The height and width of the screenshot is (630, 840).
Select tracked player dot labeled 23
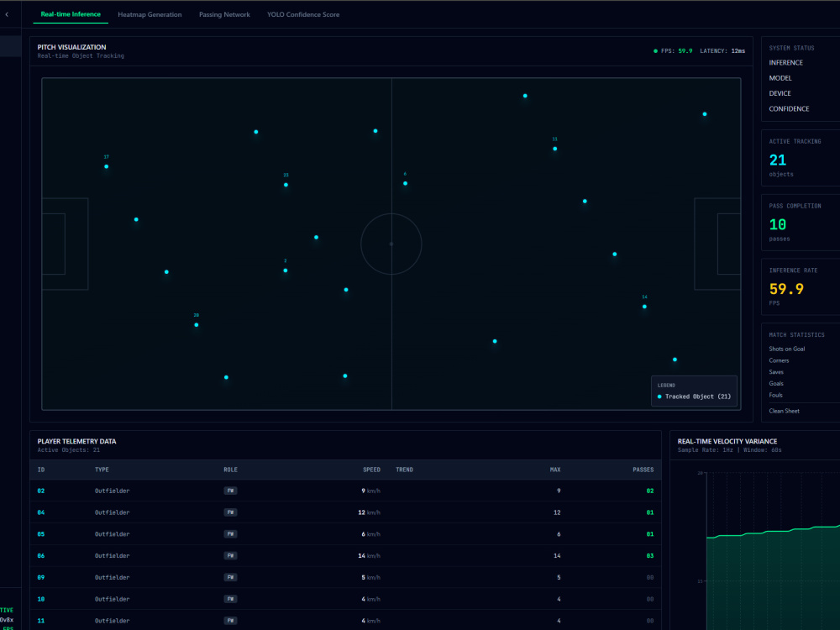(x=286, y=185)
